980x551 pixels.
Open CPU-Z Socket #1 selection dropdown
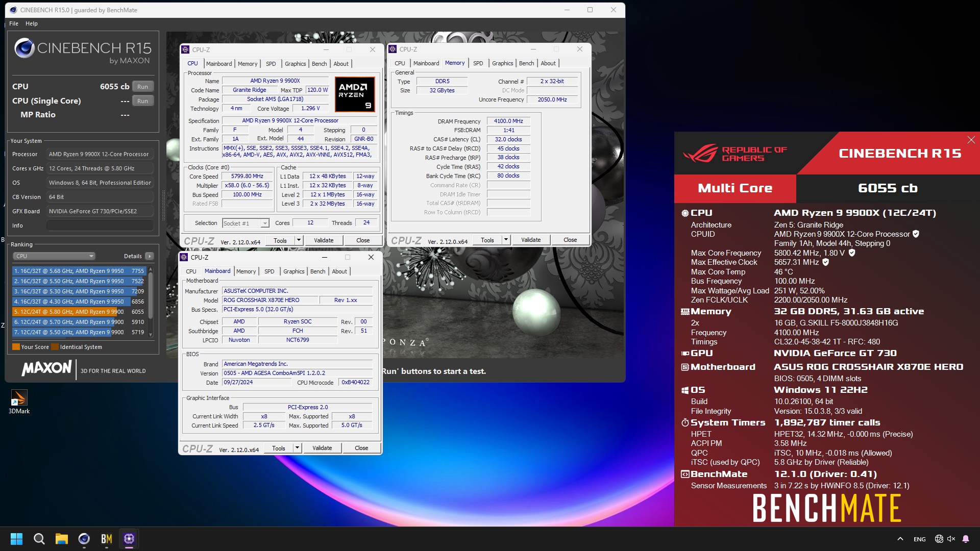pos(246,223)
